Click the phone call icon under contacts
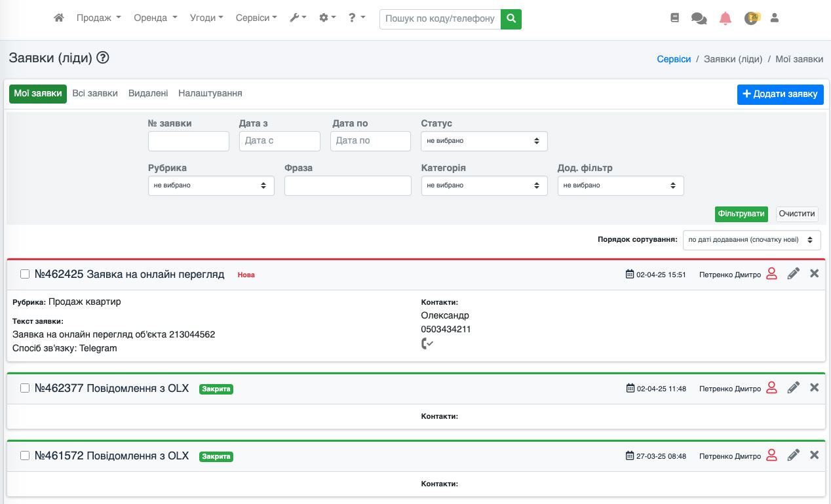Screen dimensions: 831x504 pos(427,343)
